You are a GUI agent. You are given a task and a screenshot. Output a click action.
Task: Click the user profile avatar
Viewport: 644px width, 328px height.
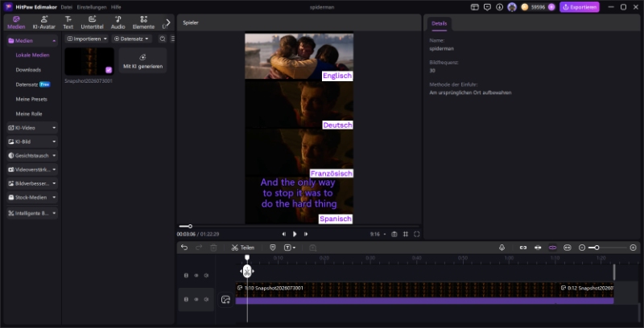(x=512, y=7)
